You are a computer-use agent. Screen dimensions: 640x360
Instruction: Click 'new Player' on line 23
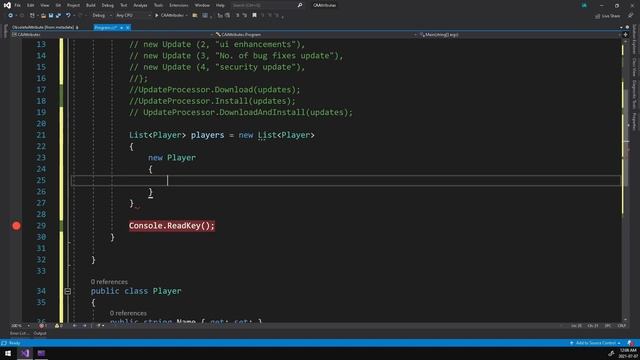click(x=172, y=158)
